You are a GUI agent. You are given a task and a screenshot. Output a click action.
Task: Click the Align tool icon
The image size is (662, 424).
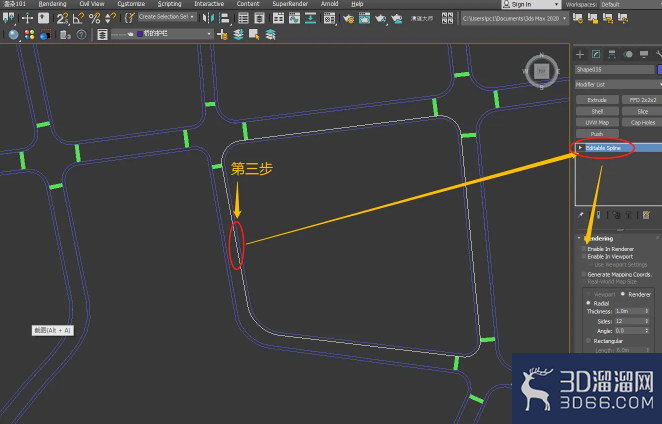224,18
